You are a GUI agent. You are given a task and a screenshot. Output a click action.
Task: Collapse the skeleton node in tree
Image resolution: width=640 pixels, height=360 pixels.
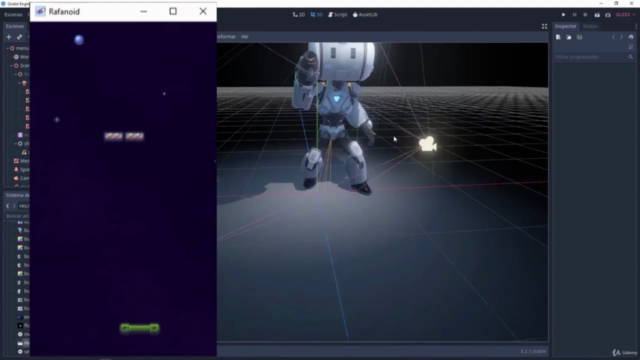(x=20, y=83)
